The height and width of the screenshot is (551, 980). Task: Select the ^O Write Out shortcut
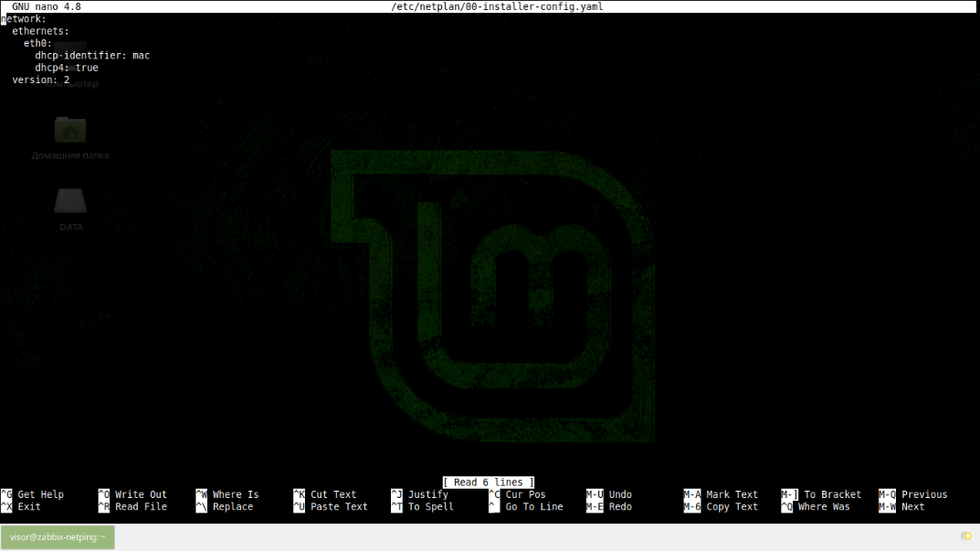132,494
